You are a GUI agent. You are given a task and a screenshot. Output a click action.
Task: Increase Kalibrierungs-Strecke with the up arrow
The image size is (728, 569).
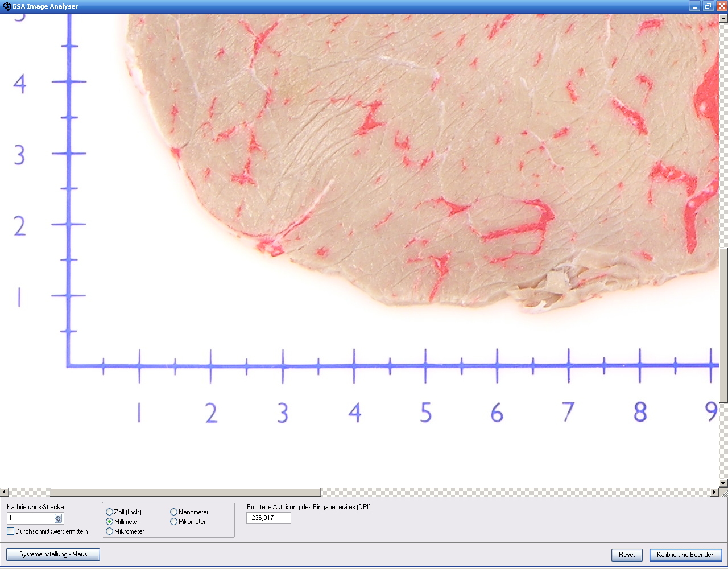(x=58, y=516)
